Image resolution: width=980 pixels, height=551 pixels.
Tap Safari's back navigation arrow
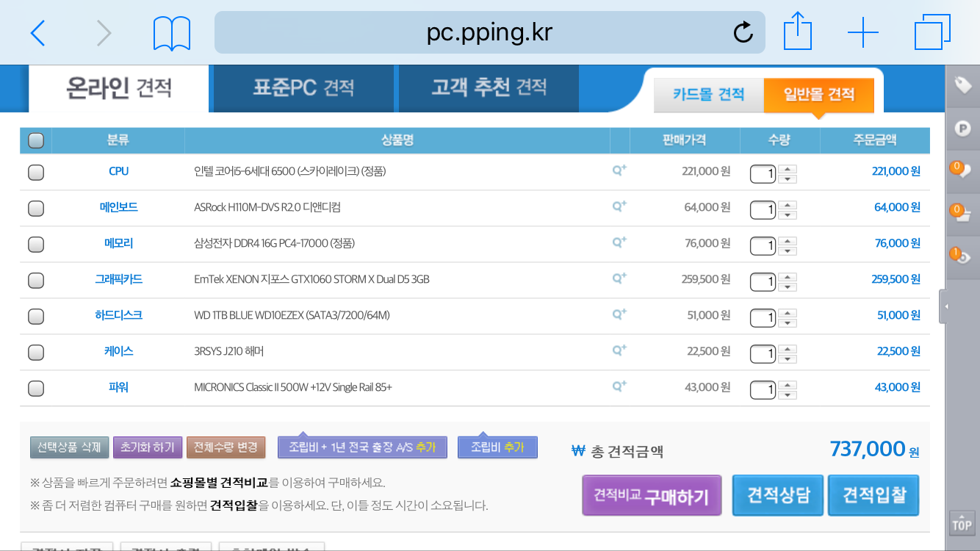click(x=38, y=32)
